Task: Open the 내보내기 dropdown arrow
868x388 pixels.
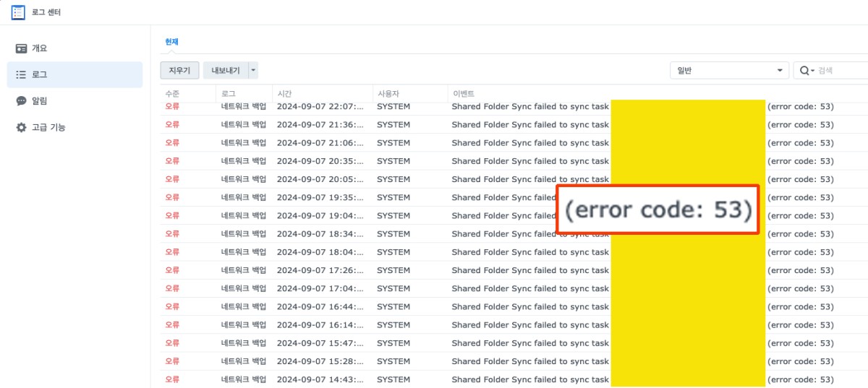Action: tap(252, 70)
